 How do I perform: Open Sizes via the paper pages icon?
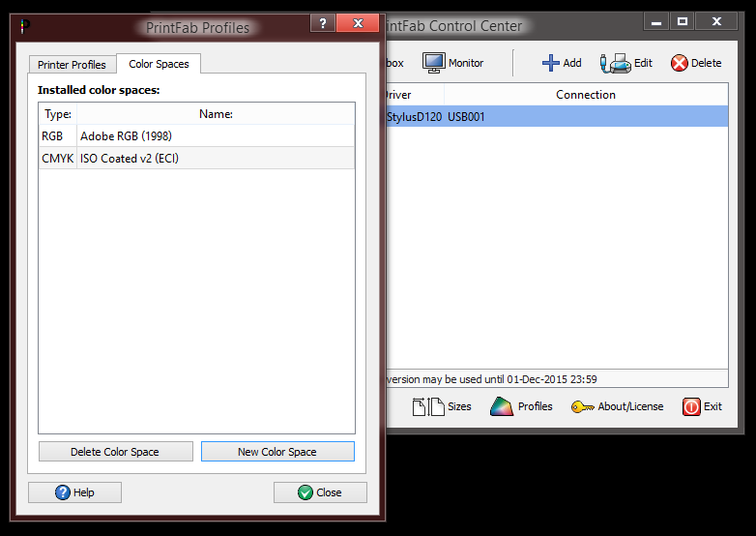pos(428,406)
